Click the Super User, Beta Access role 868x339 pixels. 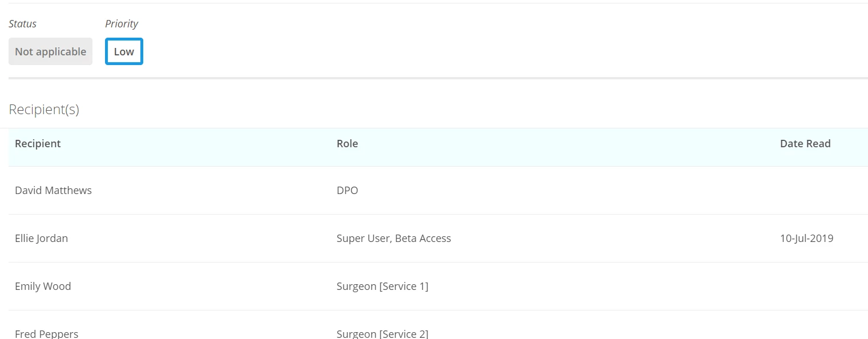pos(394,239)
